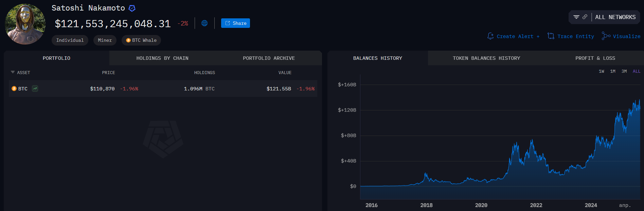This screenshot has width=644, height=211.
Task: Switch to the Holdings By Chain tab
Action: (x=162, y=58)
